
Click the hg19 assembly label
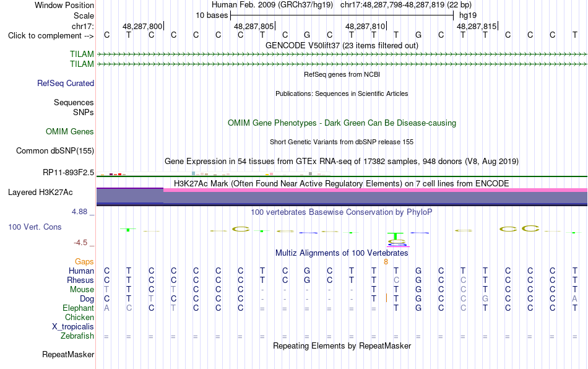click(x=468, y=15)
